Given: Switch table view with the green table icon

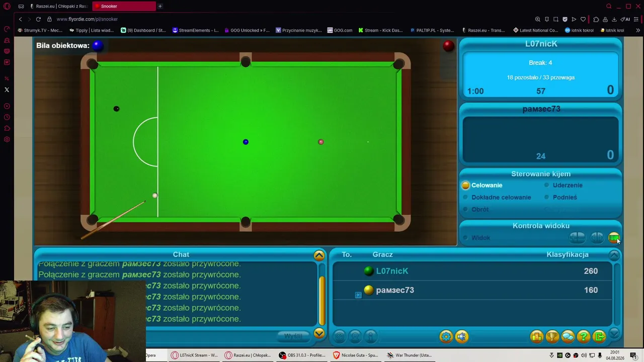Looking at the screenshot, I should 614,237.
